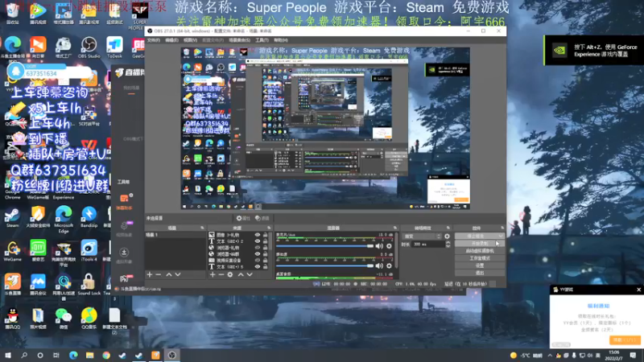Adjust transition duration stepper arrows
644x362 pixels.
[448, 245]
